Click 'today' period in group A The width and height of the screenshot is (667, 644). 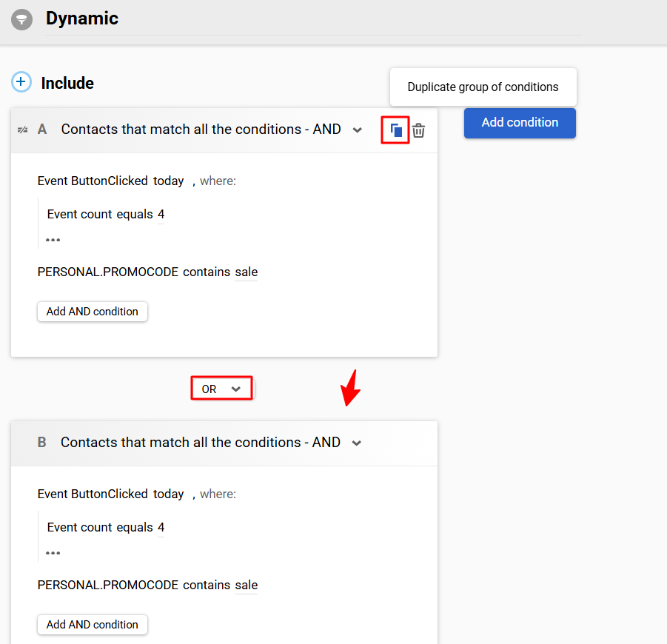click(169, 181)
